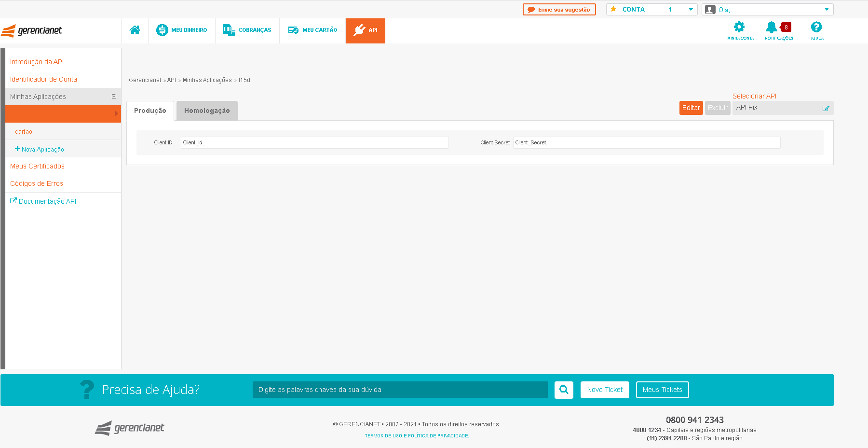The height and width of the screenshot is (448, 868).
Task: Click the edit icon in API Pix selector
Action: 826,108
